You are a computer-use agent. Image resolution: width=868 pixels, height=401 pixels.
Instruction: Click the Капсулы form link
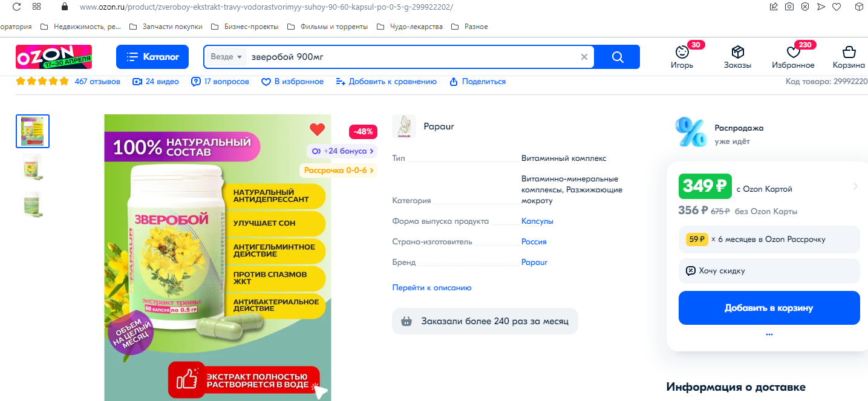coord(537,221)
